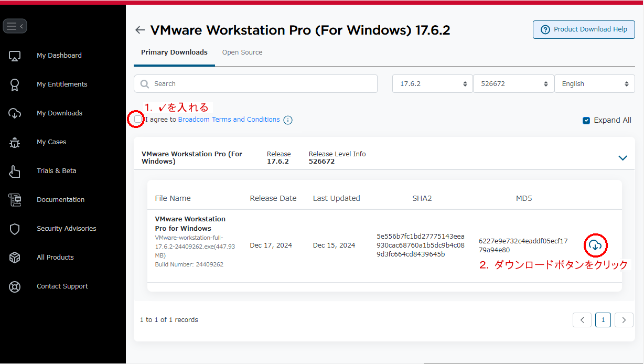
Task: Click the Release Date column header
Action: pos(273,198)
